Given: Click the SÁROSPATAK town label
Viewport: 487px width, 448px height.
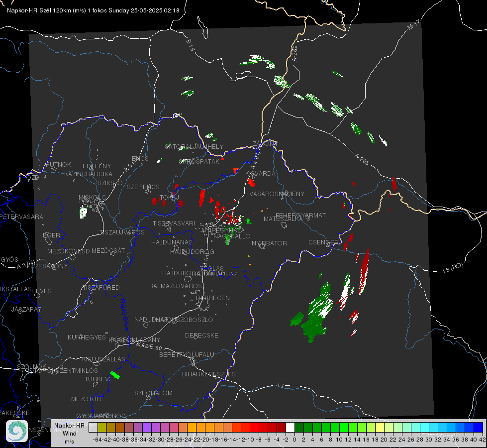Looking at the screenshot, I should pos(199,161).
